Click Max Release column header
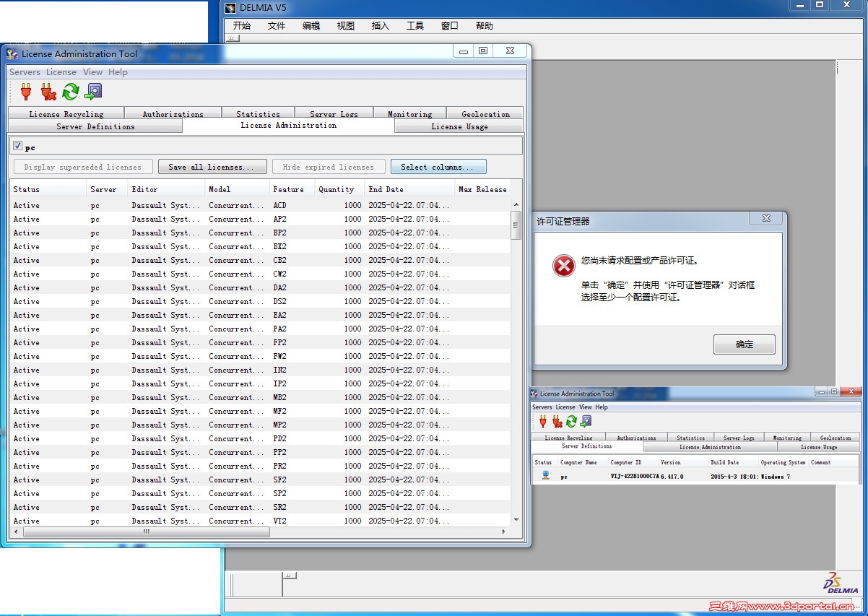 coord(482,189)
